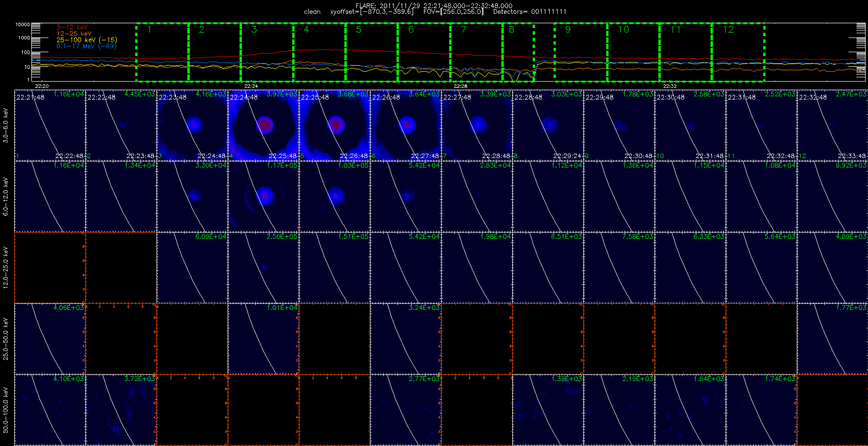The width and height of the screenshot is (868, 446).
Task: Click interval number 1 in the light curve
Action: (162, 52)
